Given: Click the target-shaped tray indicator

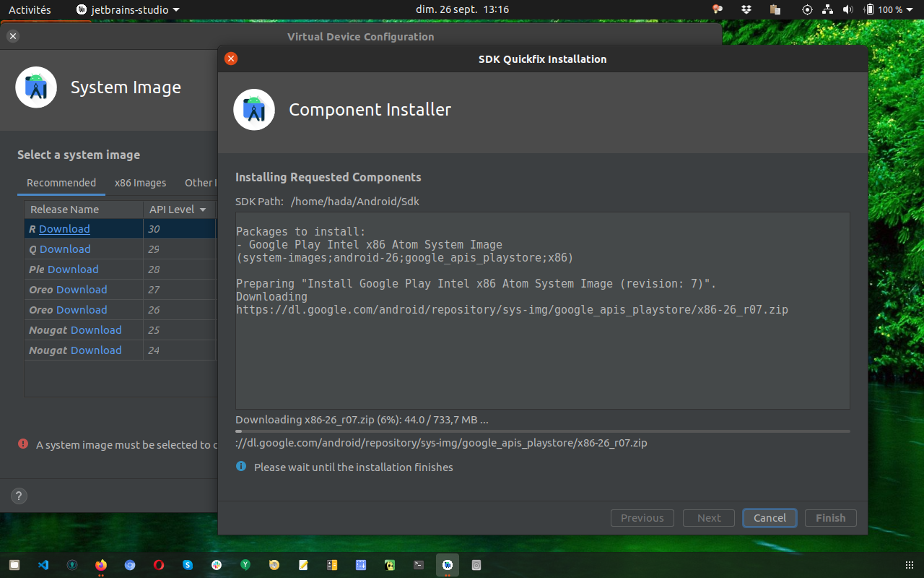Looking at the screenshot, I should tap(807, 9).
